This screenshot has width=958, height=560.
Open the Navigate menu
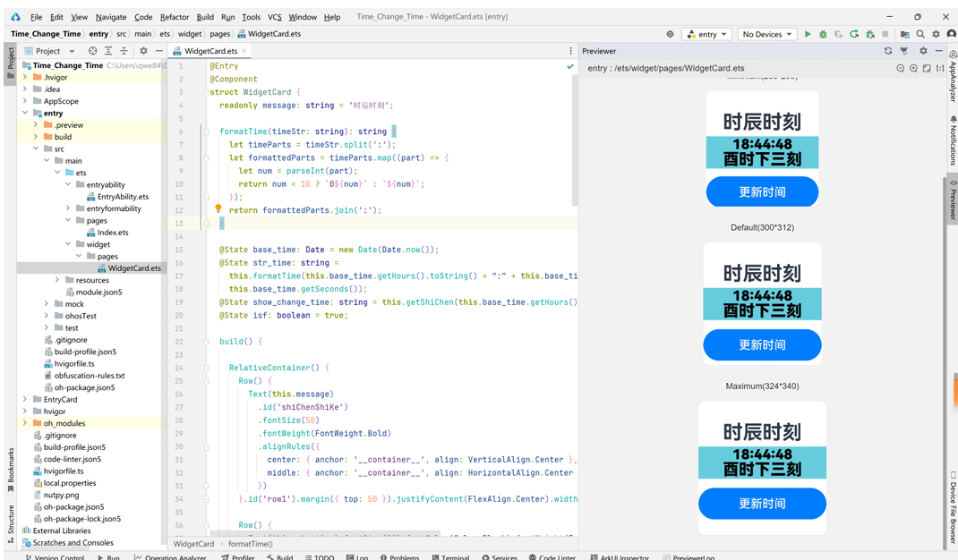point(111,17)
